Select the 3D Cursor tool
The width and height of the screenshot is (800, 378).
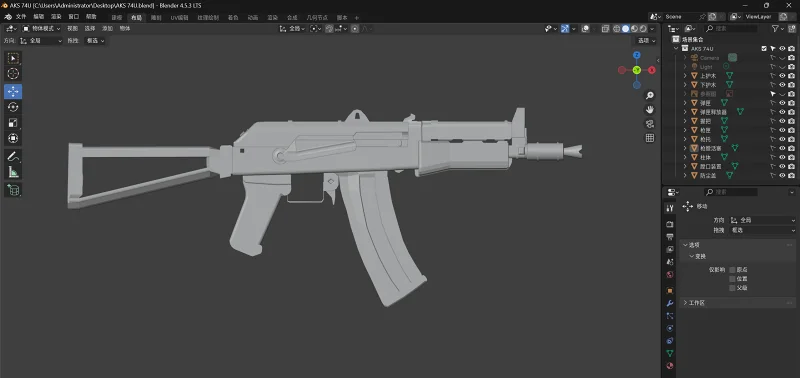(13, 74)
